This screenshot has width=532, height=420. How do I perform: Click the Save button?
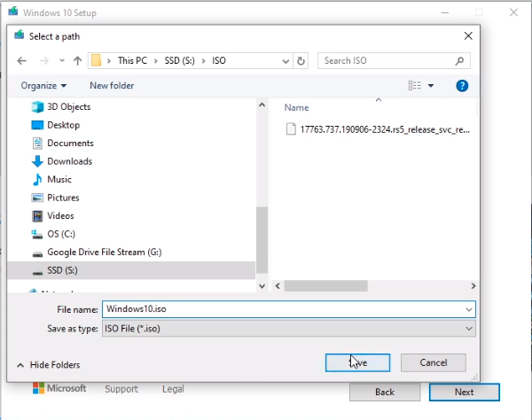tap(357, 362)
